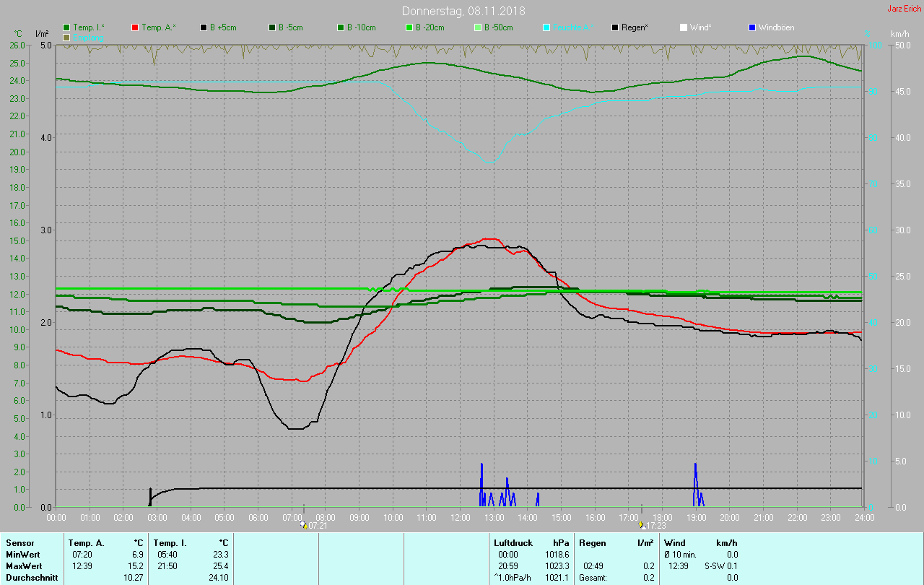Click the "Gesamt:" rain total label
This screenshot has width=924, height=585.
[593, 577]
